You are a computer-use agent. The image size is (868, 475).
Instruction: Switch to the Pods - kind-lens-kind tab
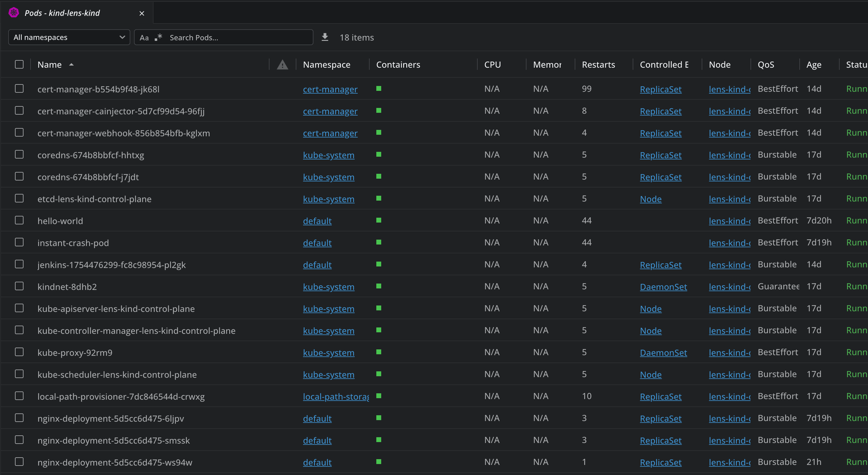62,13
